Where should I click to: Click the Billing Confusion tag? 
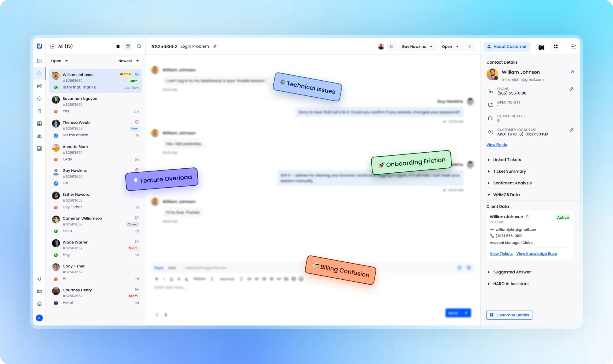pos(341,270)
